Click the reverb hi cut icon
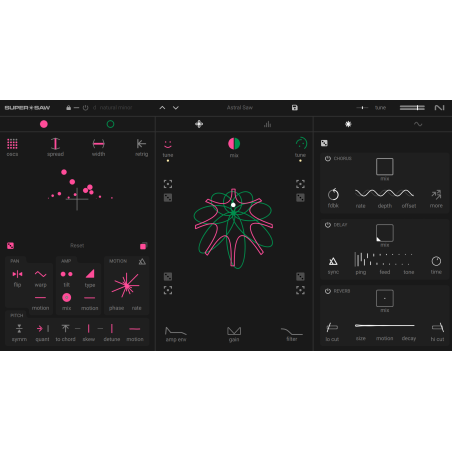The height and width of the screenshot is (452, 452). (x=438, y=327)
